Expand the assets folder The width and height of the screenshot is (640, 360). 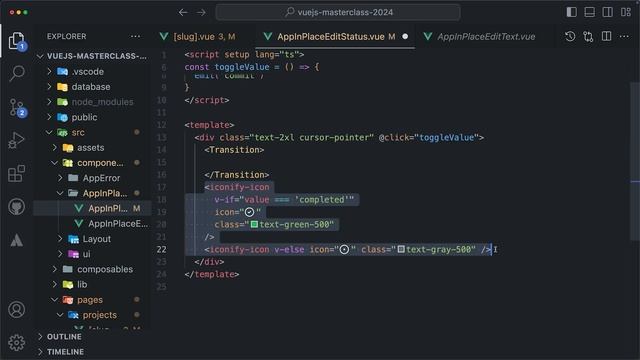(x=92, y=148)
